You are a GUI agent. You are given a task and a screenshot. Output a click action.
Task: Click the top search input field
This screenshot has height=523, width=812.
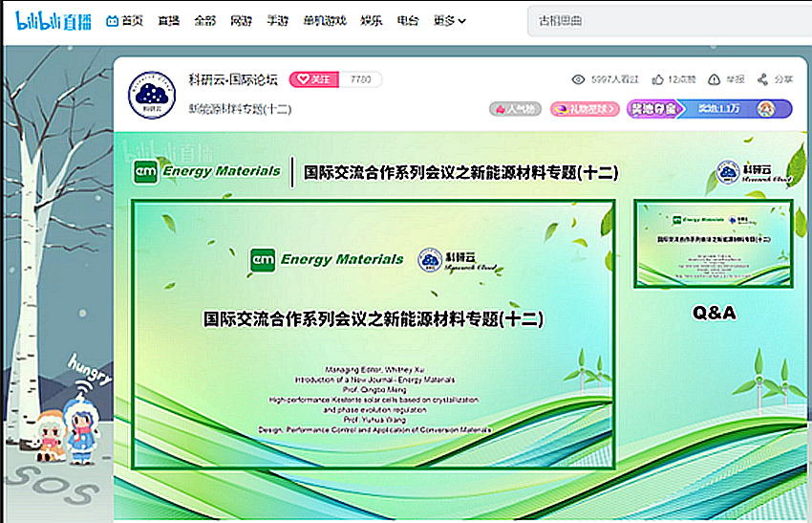669,21
